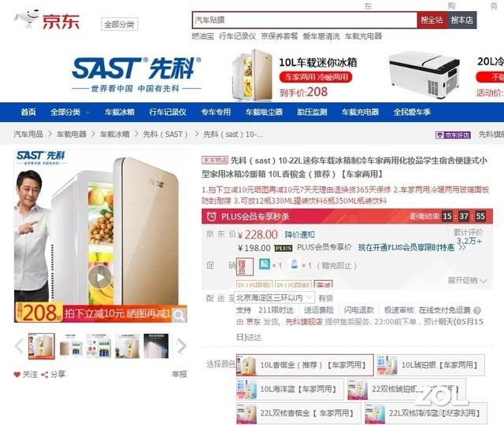
Task: Click the 降价通知 price alert link
Action: 299,235
